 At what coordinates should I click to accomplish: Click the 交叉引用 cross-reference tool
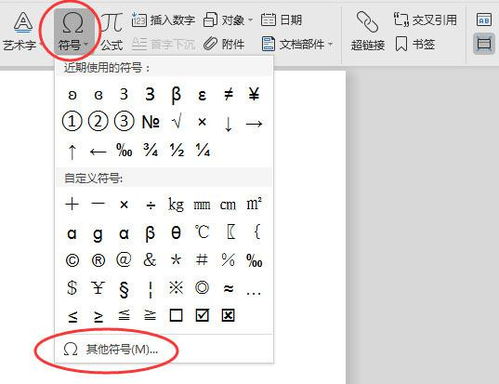pos(425,20)
